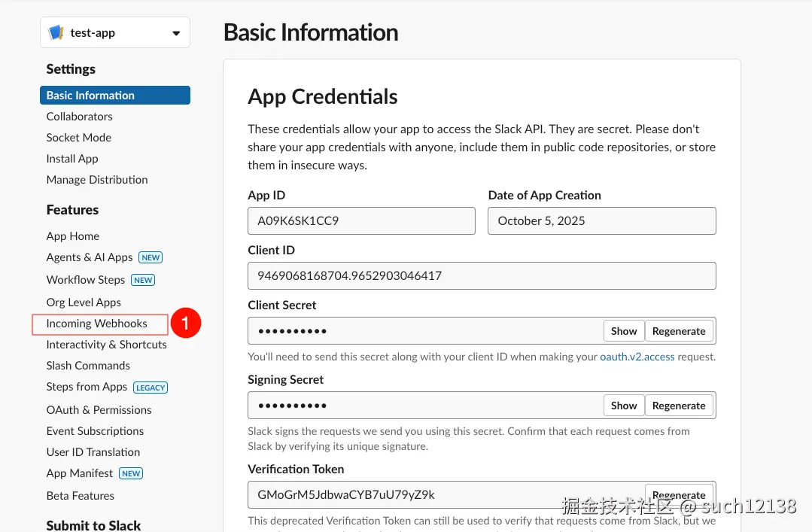The image size is (812, 532).
Task: Open the test-app selector dropdown arrow
Action: click(x=176, y=33)
